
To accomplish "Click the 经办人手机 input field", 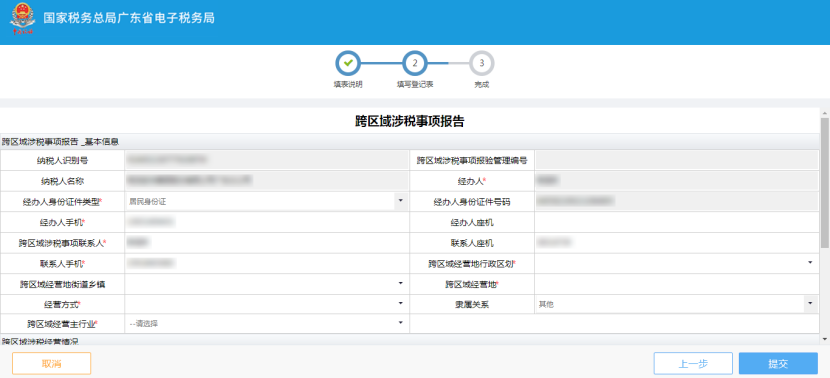I will click(x=267, y=222).
